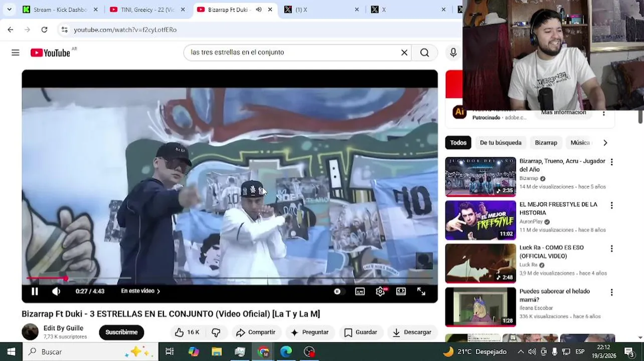
Task: Open options menu for Jugador del Año video
Action: 611,162
